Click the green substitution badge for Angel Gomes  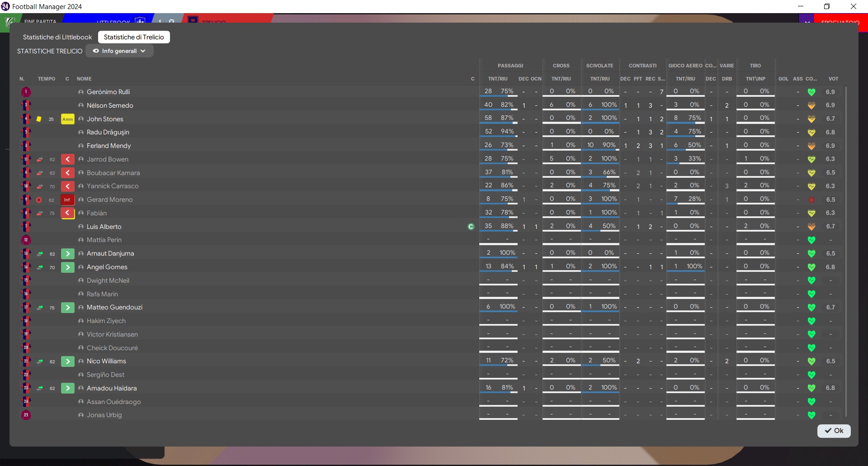pyautogui.click(x=68, y=267)
